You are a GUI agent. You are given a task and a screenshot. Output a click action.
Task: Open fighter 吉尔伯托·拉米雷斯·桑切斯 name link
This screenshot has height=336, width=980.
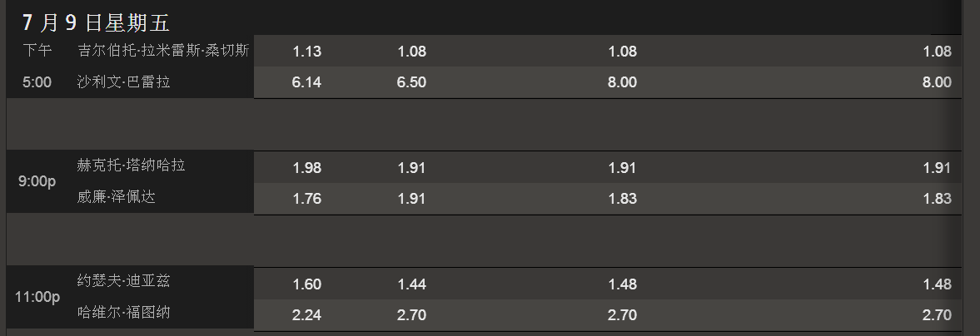163,51
